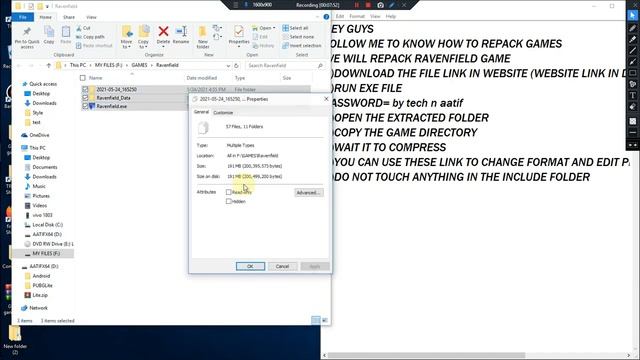Toggle checkbox for folder 2021-05-24_165250

click(85, 89)
